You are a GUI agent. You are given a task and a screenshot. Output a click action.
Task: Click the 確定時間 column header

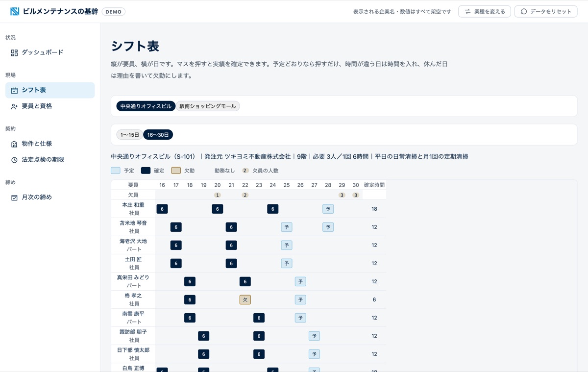click(x=374, y=185)
